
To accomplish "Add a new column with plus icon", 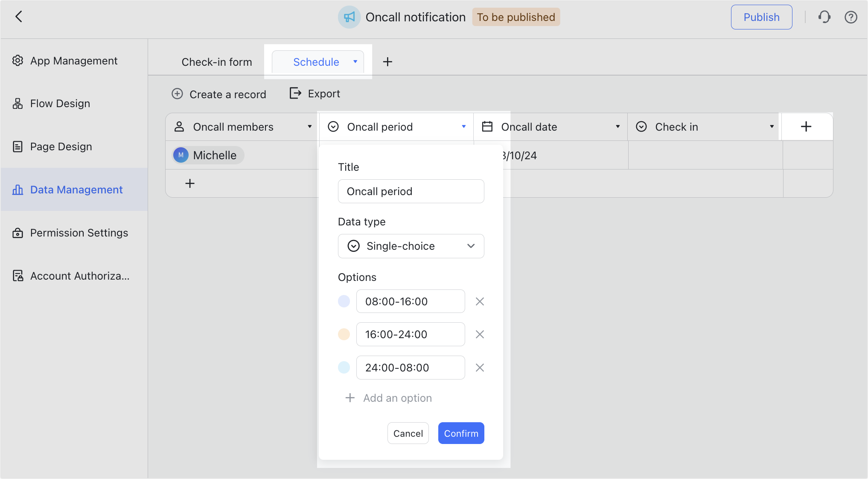I will [806, 126].
